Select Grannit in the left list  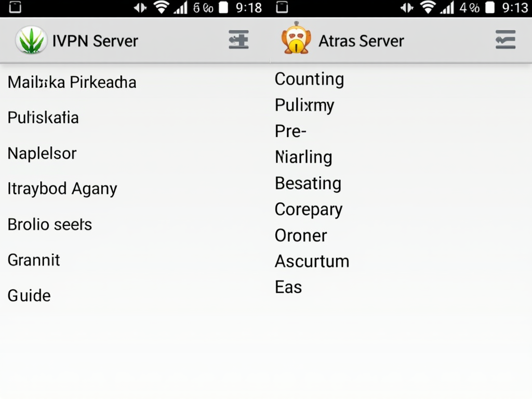(x=34, y=260)
